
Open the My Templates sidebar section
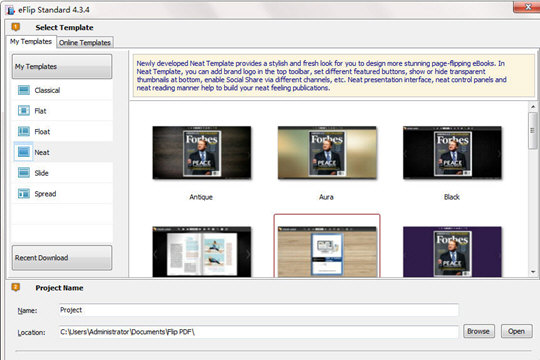tap(62, 66)
